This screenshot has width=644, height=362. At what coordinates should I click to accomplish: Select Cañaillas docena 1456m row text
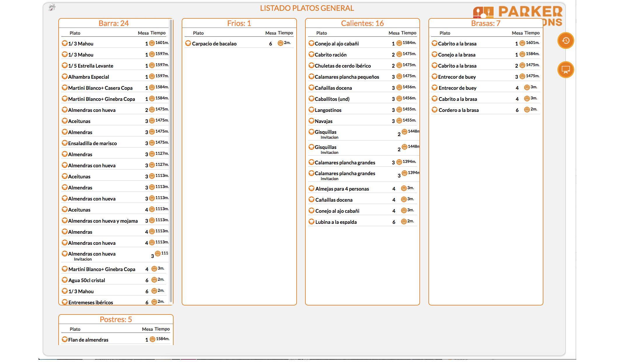click(x=333, y=88)
